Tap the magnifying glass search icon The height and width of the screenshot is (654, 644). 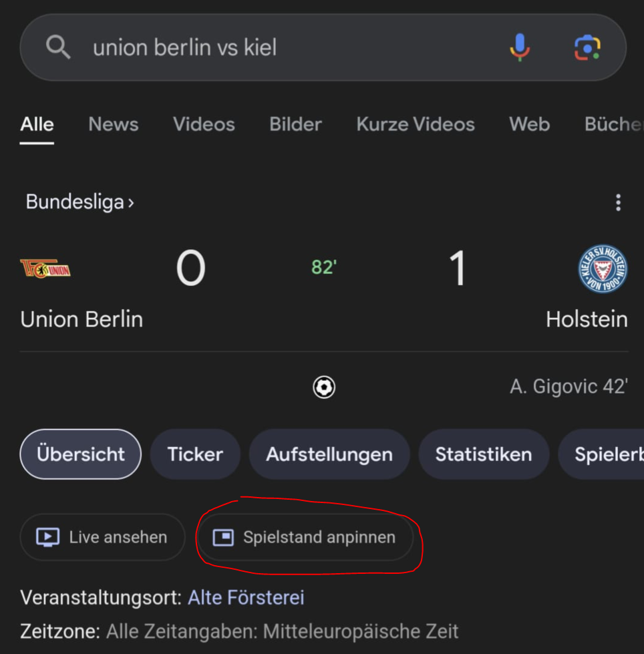coord(58,47)
